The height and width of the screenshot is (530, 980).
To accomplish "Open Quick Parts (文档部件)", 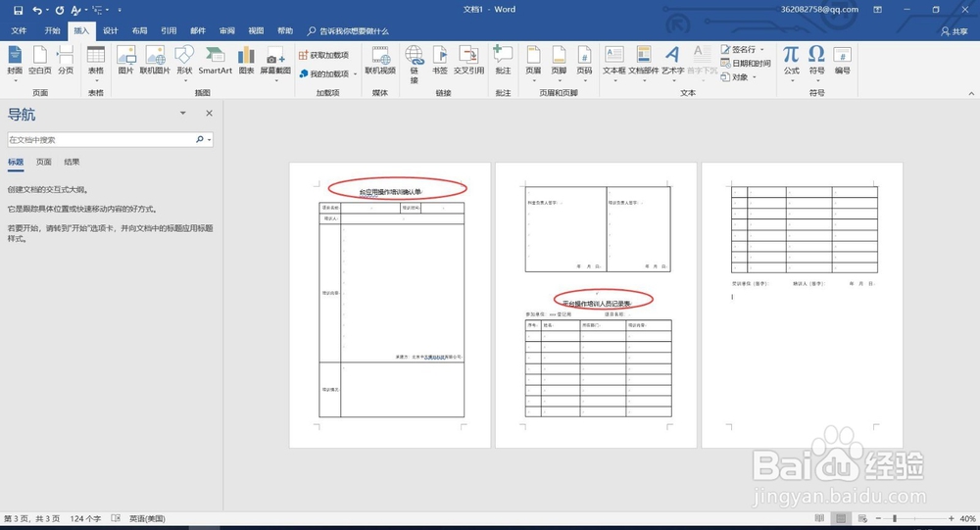I will pos(644,64).
